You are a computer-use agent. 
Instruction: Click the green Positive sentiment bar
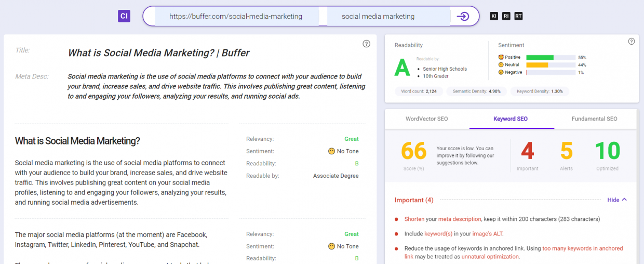coord(540,57)
